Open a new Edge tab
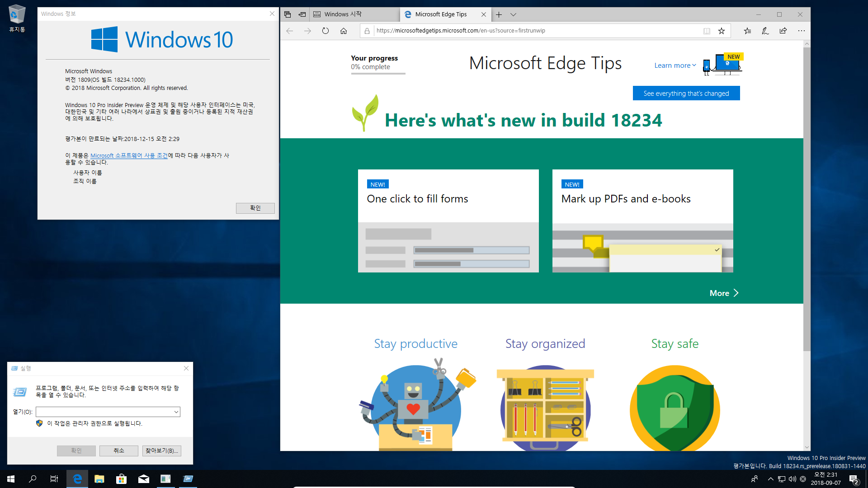The image size is (868, 488). [499, 14]
